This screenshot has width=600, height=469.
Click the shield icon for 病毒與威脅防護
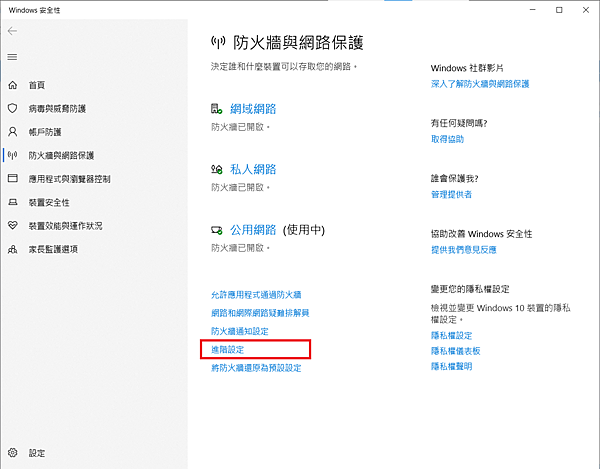[x=13, y=108]
